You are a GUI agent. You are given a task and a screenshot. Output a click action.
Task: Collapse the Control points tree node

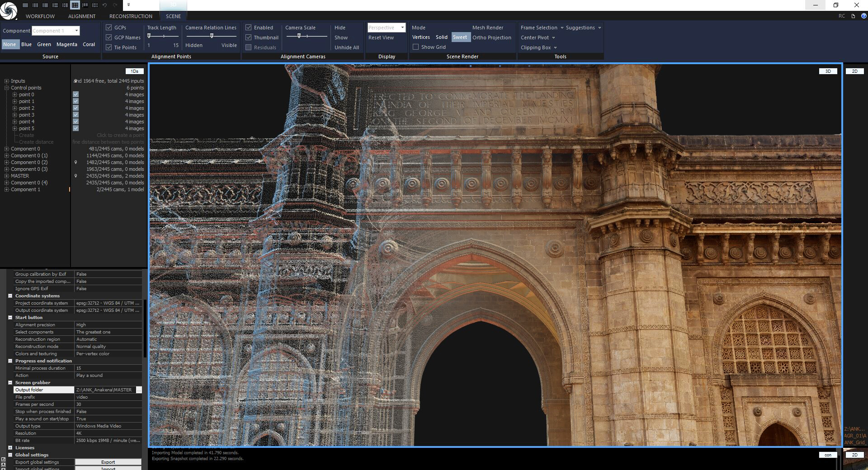coord(7,88)
